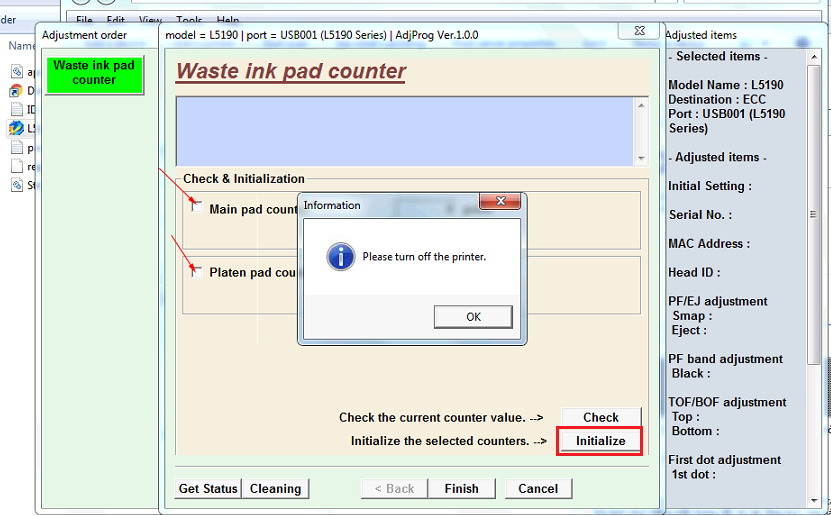Close the AdjProg waste ink pad window
Viewport: 831px width, 515px height.
click(640, 31)
